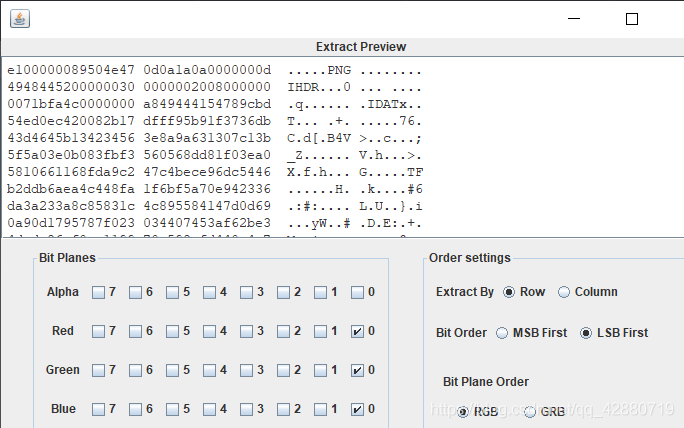This screenshot has height=428, width=684.
Task: Check Alpha bit plane 6
Action: tap(135, 292)
